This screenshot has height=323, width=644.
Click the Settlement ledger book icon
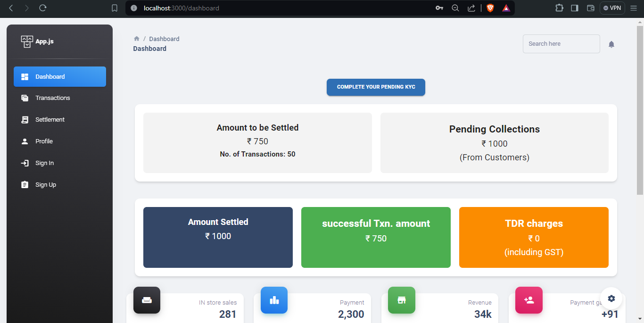point(25,119)
